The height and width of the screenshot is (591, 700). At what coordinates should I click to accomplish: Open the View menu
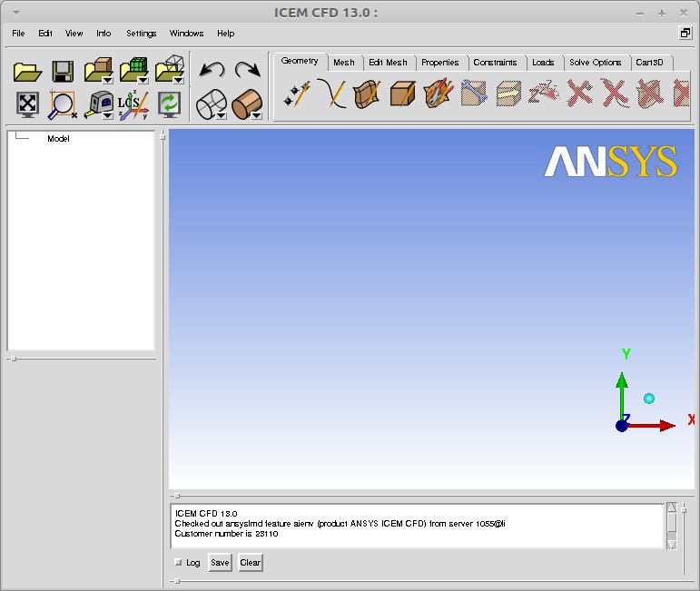(74, 34)
